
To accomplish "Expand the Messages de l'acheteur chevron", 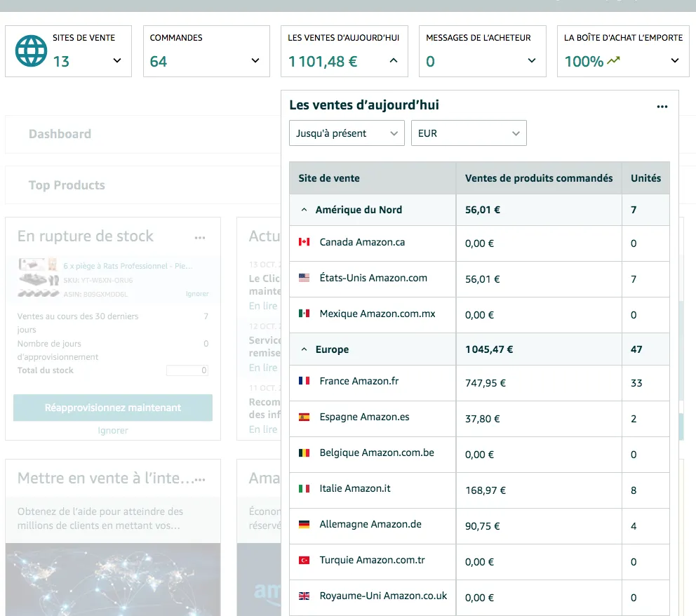I will (532, 61).
